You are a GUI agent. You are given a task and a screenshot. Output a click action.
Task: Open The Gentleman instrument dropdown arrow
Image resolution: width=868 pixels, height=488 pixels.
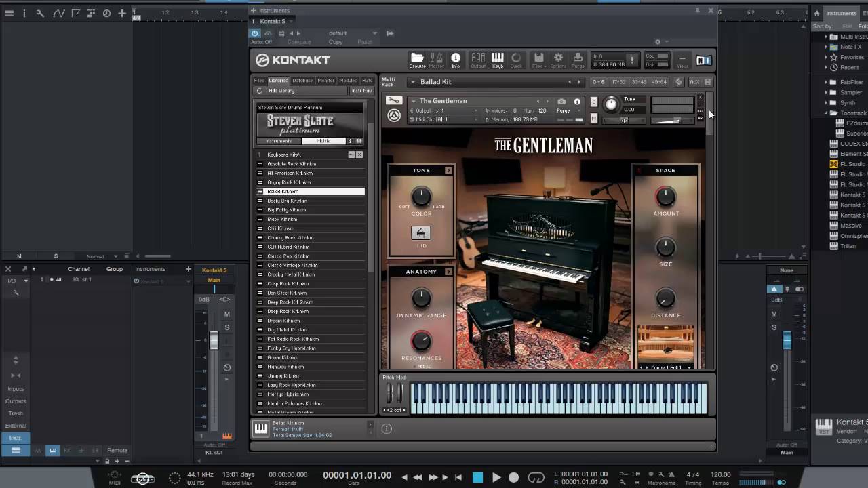414,101
